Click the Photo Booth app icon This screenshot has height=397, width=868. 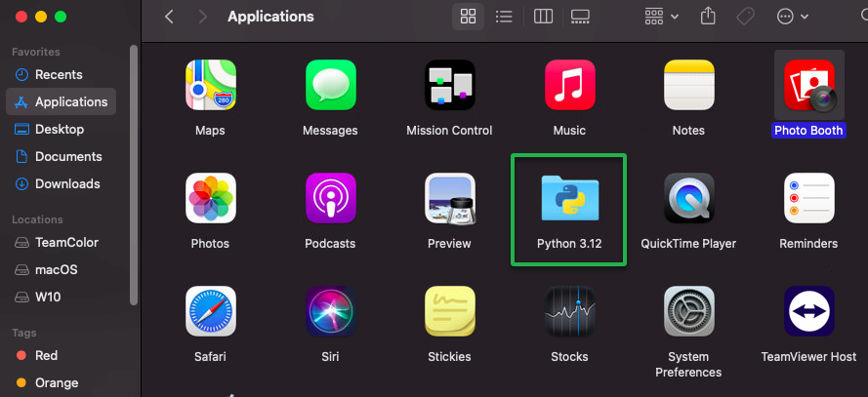pos(808,85)
